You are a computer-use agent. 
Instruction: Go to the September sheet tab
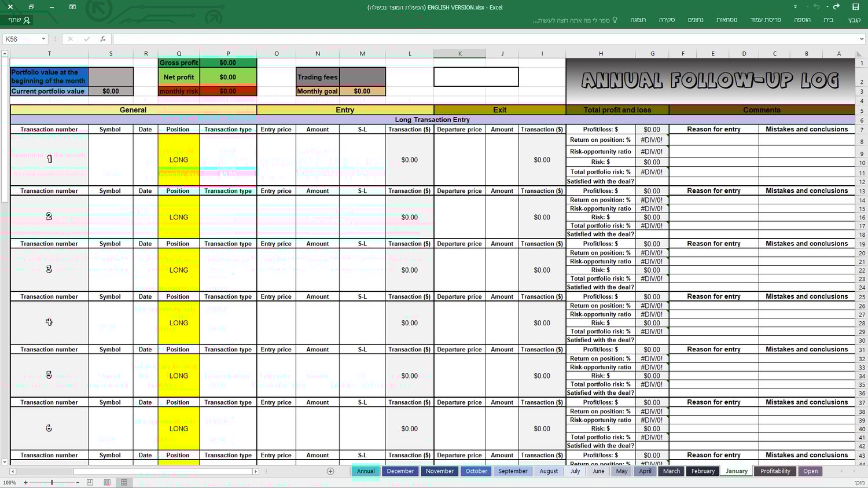(513, 471)
